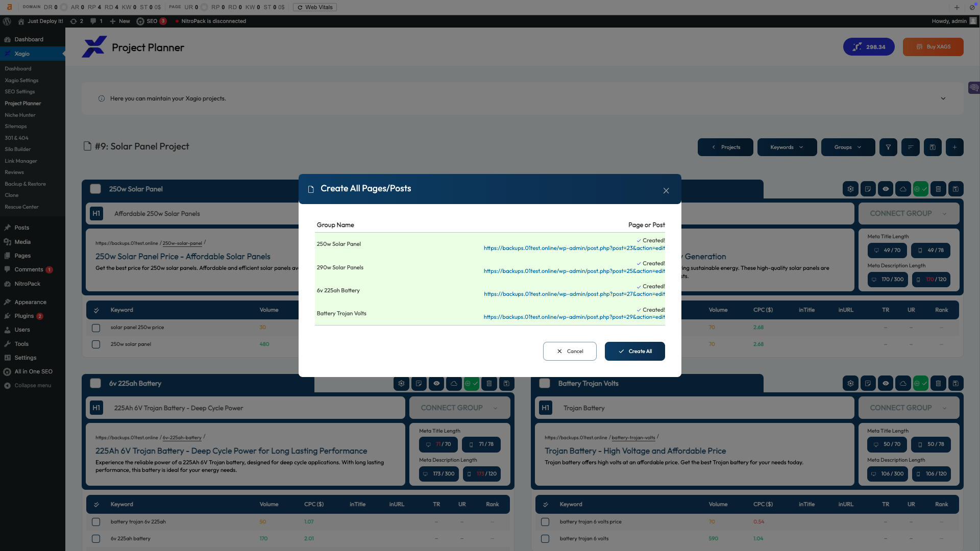
Task: Close the Create All Pages/Posts dialog
Action: (x=666, y=191)
